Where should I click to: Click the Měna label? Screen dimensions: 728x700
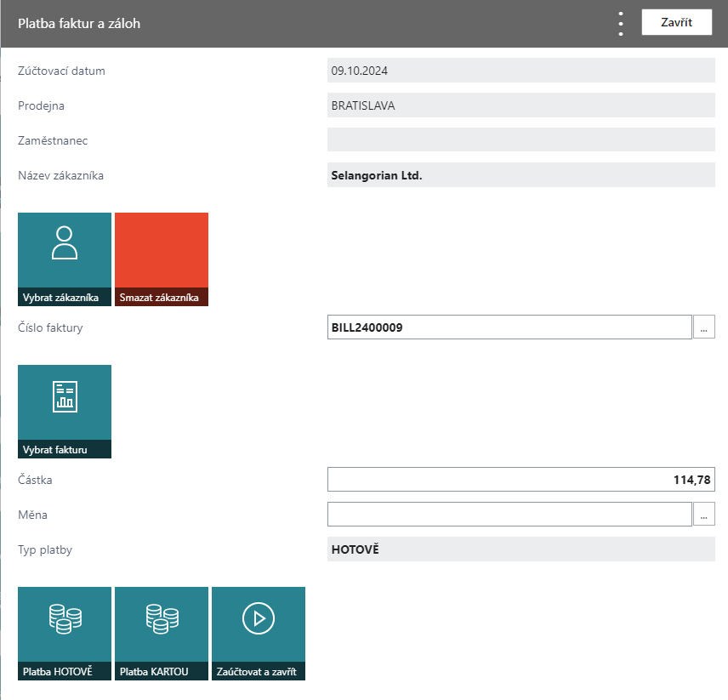click(x=32, y=515)
